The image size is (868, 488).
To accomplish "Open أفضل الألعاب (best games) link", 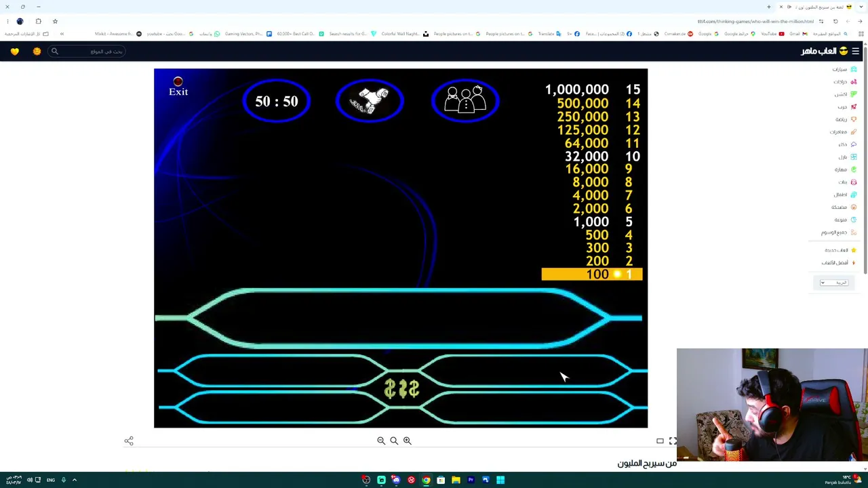I will click(x=839, y=262).
